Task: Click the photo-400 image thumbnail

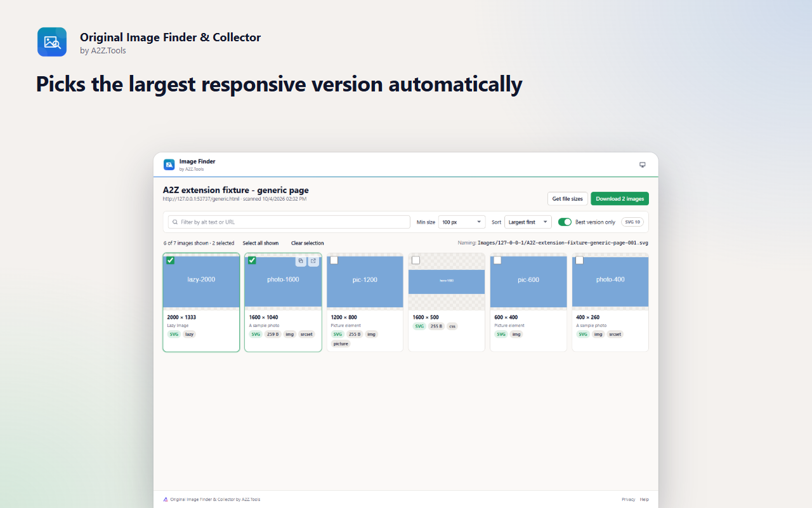Action: pyautogui.click(x=610, y=281)
